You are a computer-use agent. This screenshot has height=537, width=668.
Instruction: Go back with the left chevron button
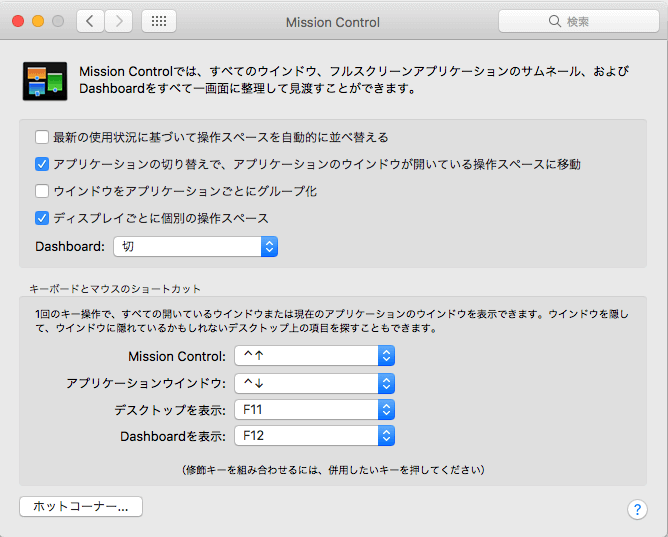click(x=90, y=21)
